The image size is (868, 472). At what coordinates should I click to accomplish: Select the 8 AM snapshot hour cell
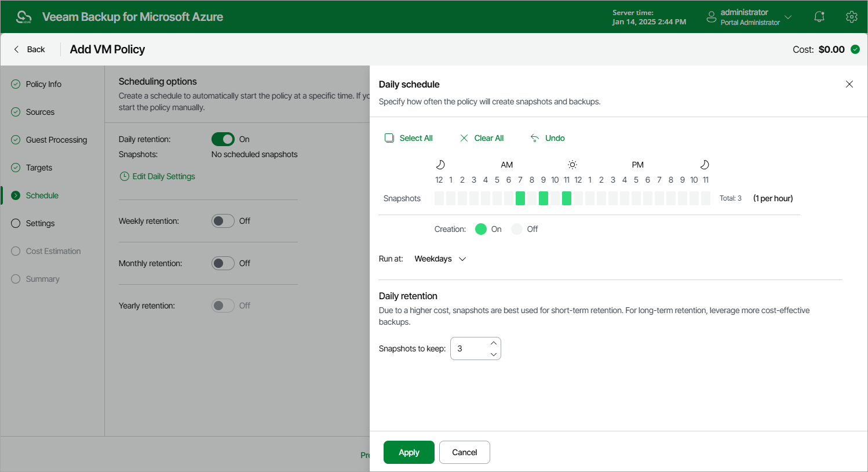(x=532, y=198)
